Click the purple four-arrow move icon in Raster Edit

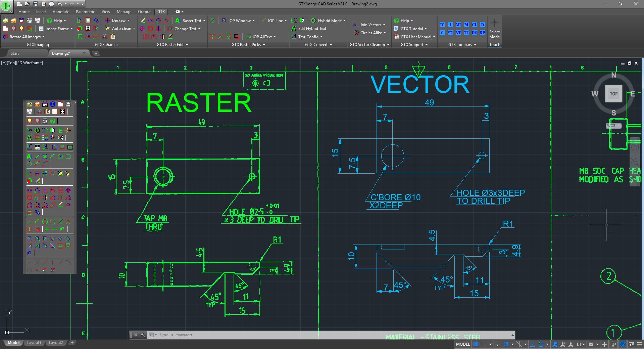[142, 29]
